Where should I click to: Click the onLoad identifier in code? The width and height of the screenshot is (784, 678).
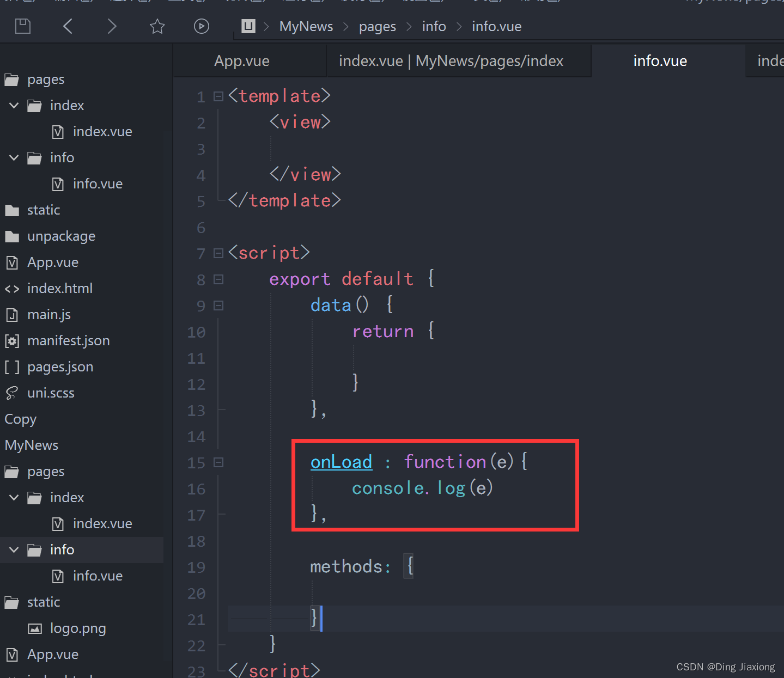(x=342, y=462)
